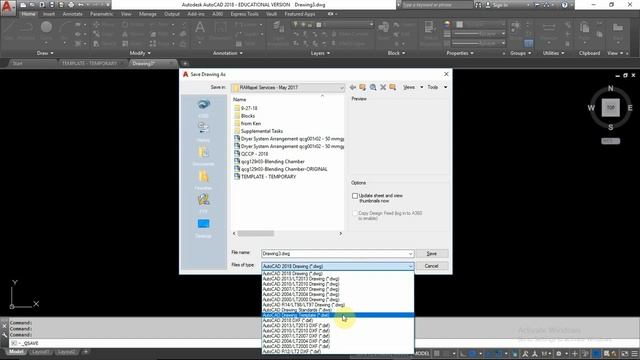The width and height of the screenshot is (640, 360).
Task: Click E on the ViewCube compass
Action: [x=630, y=108]
